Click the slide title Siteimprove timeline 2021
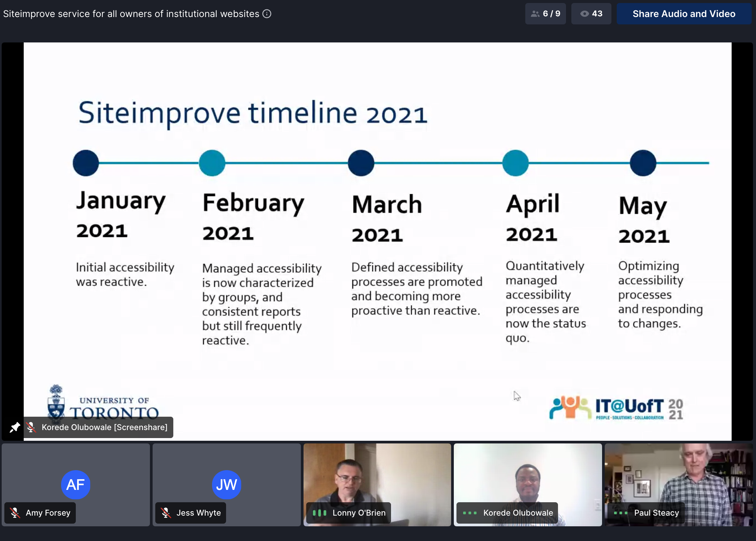Screen dimensions: 756x541 (253, 114)
